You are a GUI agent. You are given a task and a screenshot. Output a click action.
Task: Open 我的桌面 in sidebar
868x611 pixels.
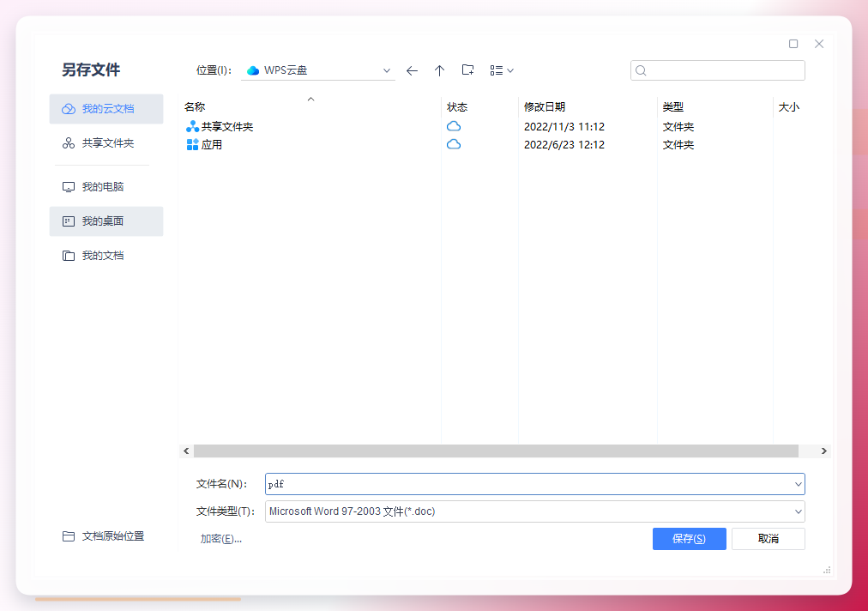coord(106,221)
